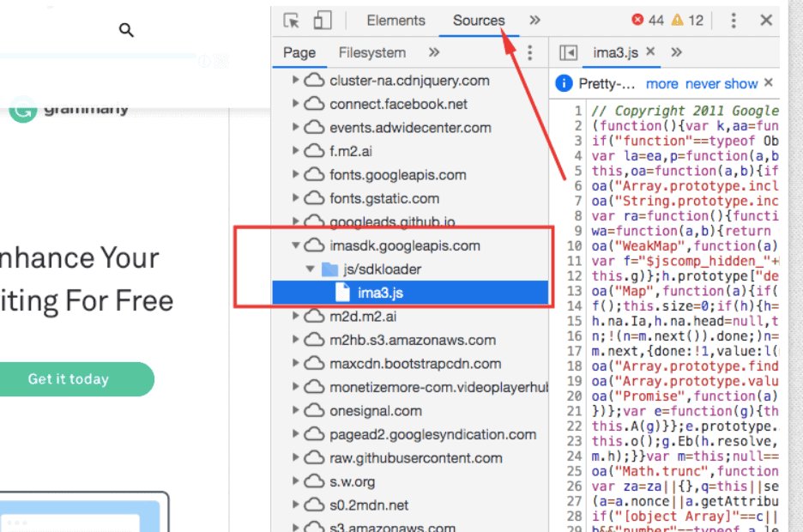Click the search magnifier icon
803x532 pixels.
coord(127,31)
